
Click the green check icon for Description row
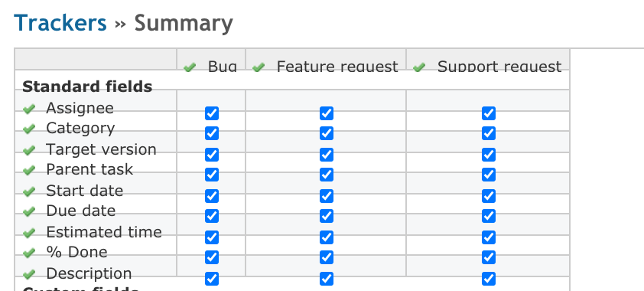pos(29,274)
